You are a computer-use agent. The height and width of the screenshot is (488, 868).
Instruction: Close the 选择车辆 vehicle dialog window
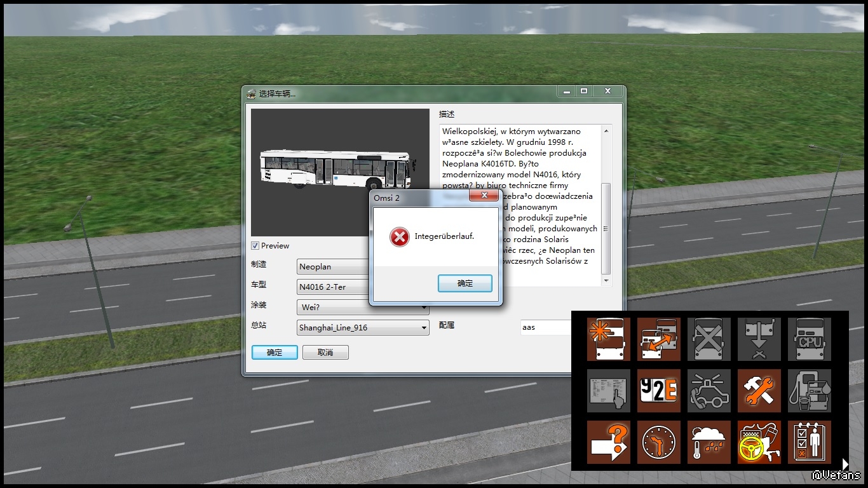tap(607, 91)
